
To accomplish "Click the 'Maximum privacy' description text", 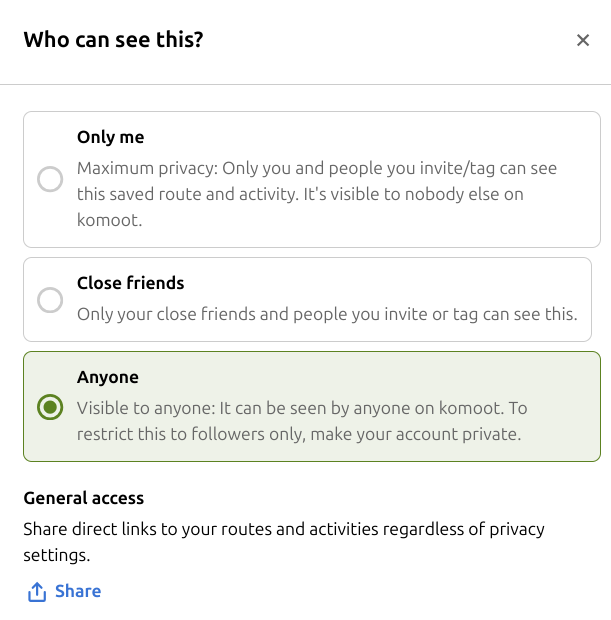I will (317, 194).
